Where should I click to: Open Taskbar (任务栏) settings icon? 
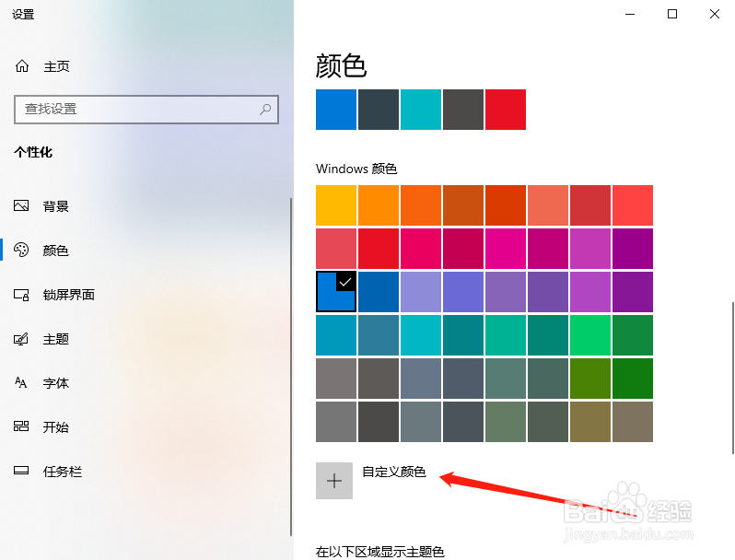pos(22,472)
